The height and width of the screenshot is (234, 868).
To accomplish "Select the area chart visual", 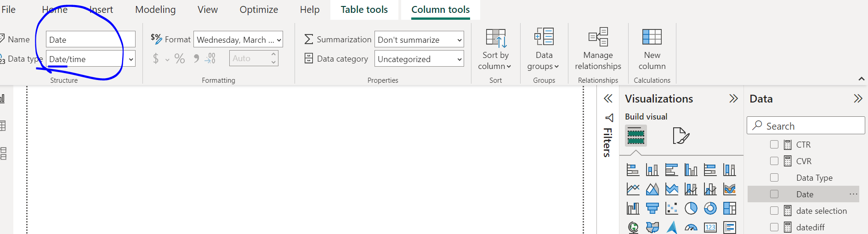I will tap(652, 189).
